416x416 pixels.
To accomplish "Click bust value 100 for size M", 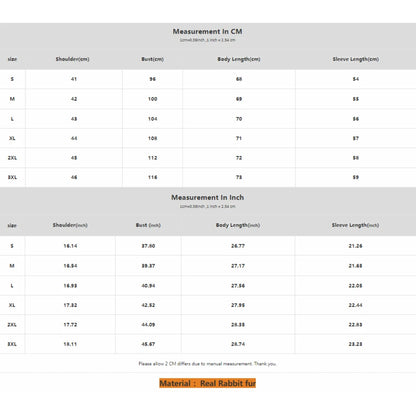I will [152, 99].
